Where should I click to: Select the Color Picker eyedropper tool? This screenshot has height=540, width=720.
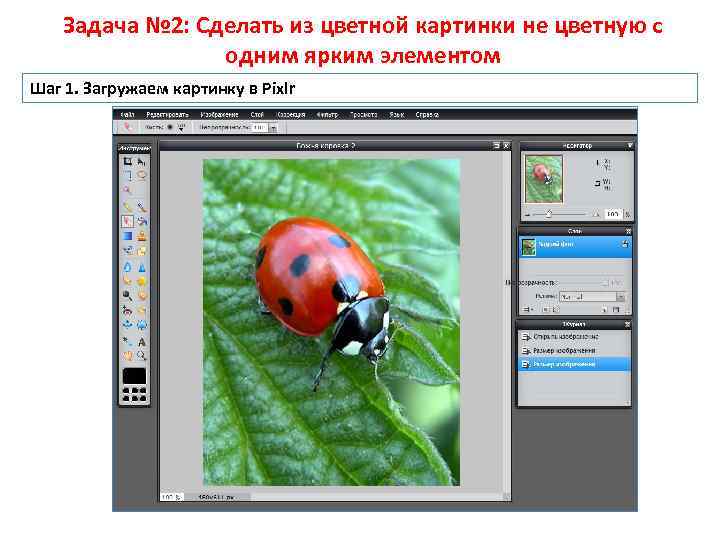tap(127, 341)
